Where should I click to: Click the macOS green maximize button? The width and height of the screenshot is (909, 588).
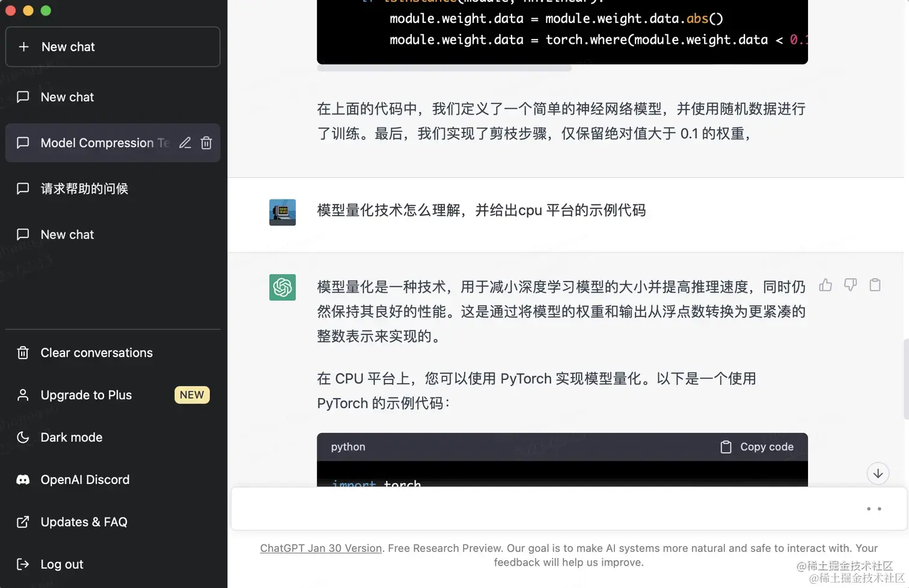click(46, 10)
